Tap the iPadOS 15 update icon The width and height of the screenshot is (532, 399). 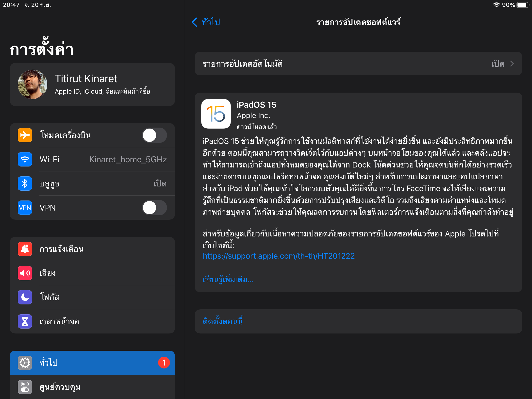pyautogui.click(x=216, y=114)
